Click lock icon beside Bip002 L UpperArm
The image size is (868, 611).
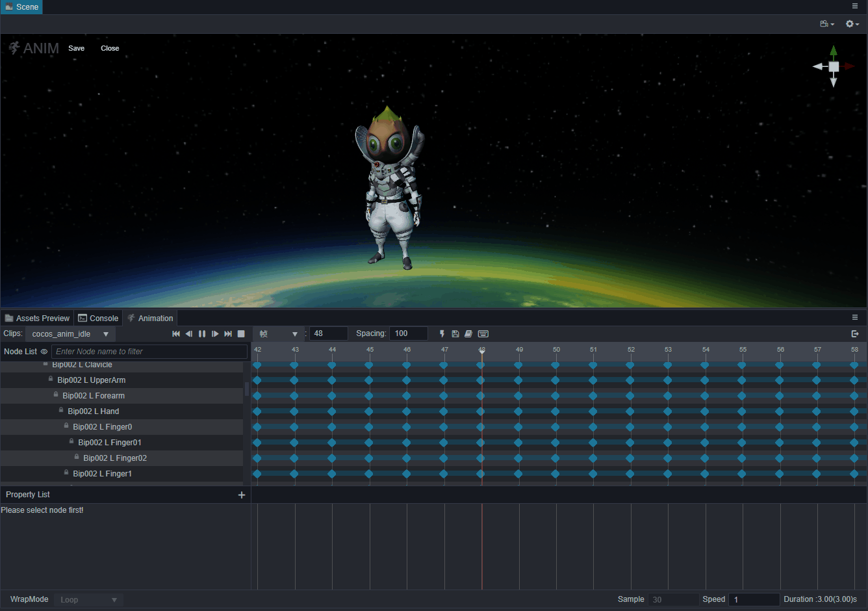point(51,379)
